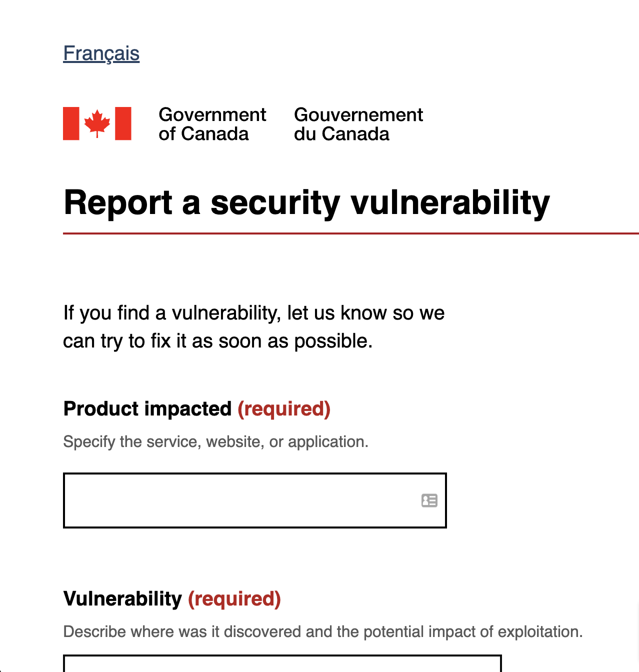Click the 'If you find a vulnerability' sentence
This screenshot has height=672, width=639.
coord(253,313)
